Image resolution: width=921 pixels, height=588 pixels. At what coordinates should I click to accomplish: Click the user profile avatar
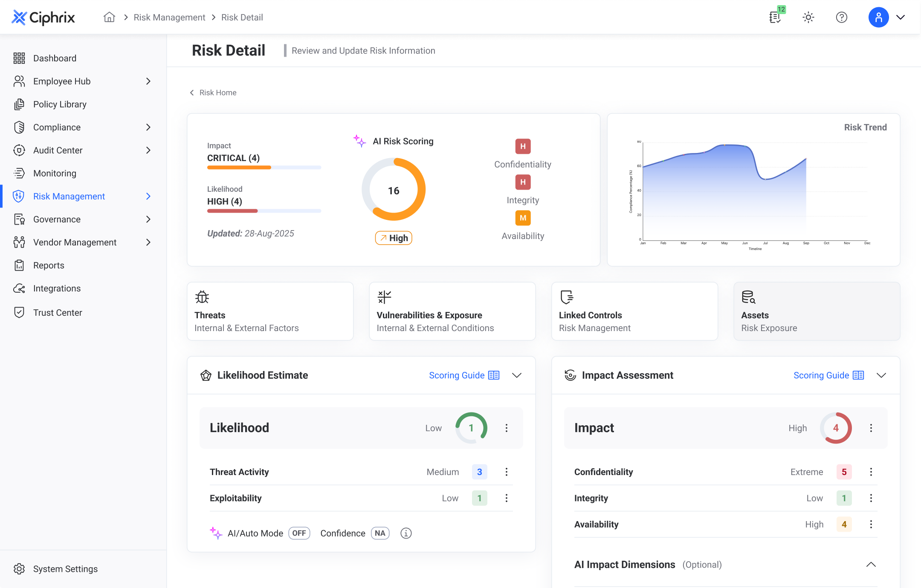(x=878, y=17)
